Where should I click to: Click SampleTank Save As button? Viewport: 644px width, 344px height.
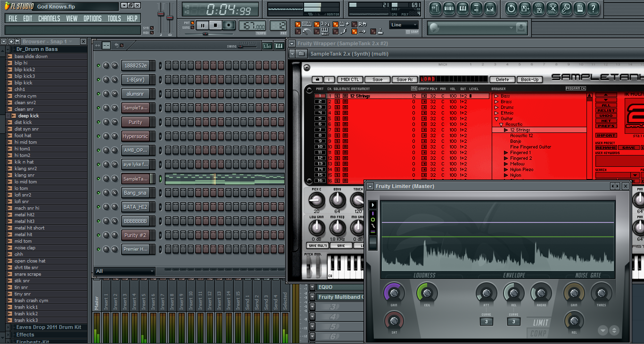click(405, 79)
